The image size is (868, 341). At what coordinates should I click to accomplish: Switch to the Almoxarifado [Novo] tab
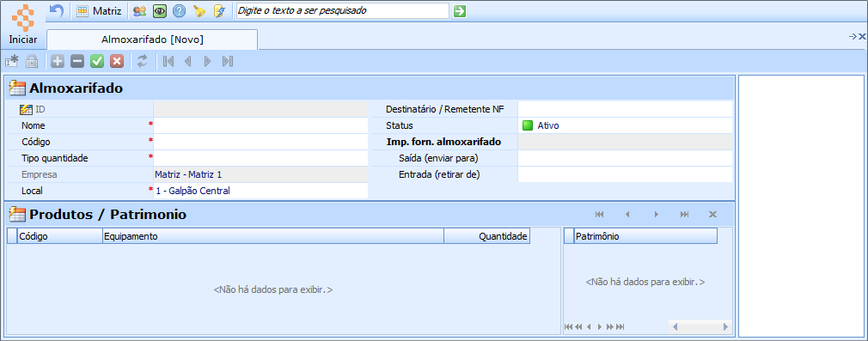(x=152, y=40)
